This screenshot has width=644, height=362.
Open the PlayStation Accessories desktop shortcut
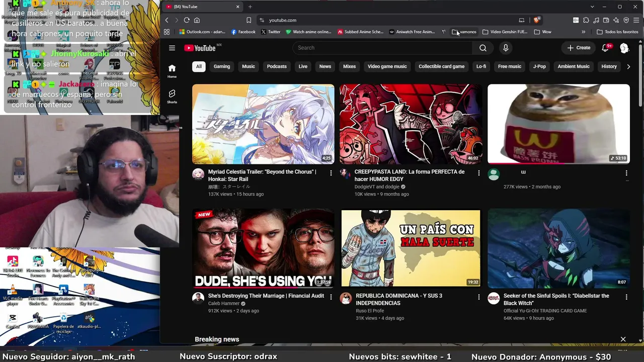point(63,295)
